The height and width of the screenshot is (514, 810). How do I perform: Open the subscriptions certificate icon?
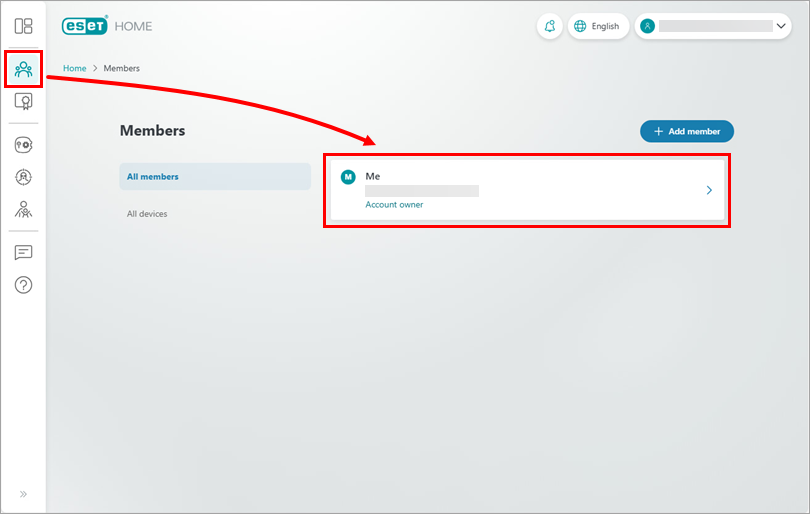pos(23,101)
